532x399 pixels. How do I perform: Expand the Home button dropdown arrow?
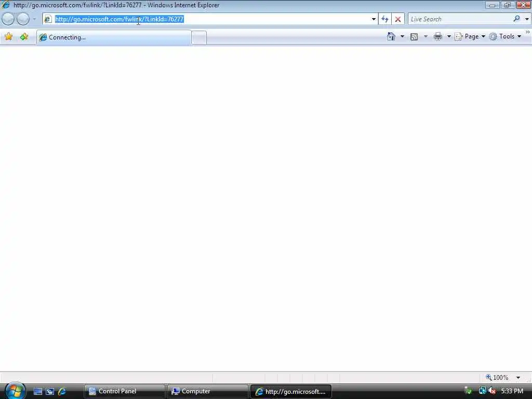coord(402,36)
